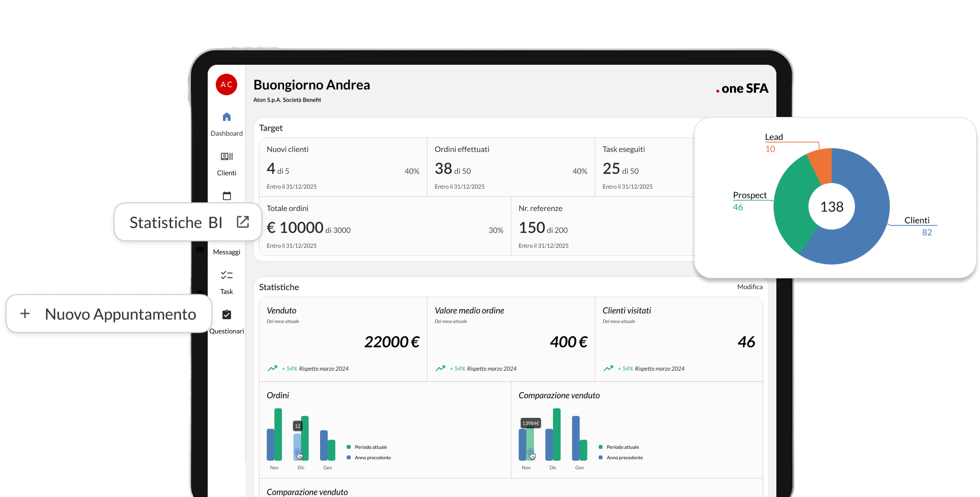Select the Questionari label in sidebar
980x497 pixels.
(227, 331)
